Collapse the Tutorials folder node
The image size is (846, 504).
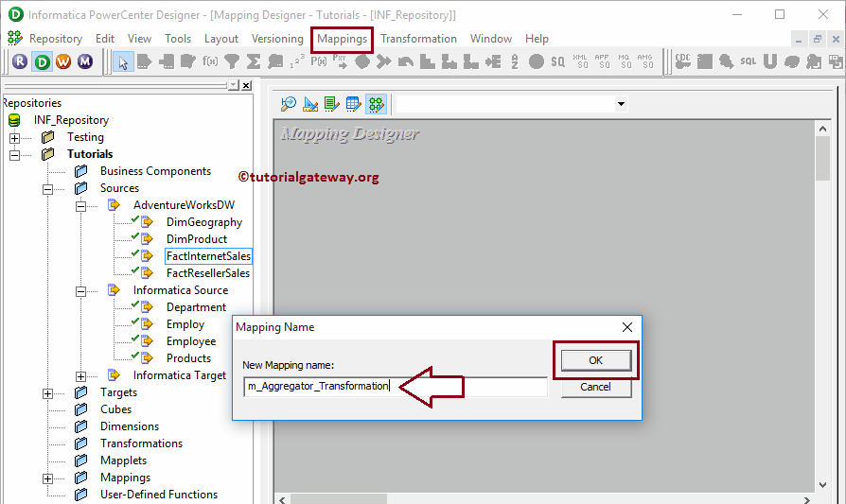click(x=14, y=154)
